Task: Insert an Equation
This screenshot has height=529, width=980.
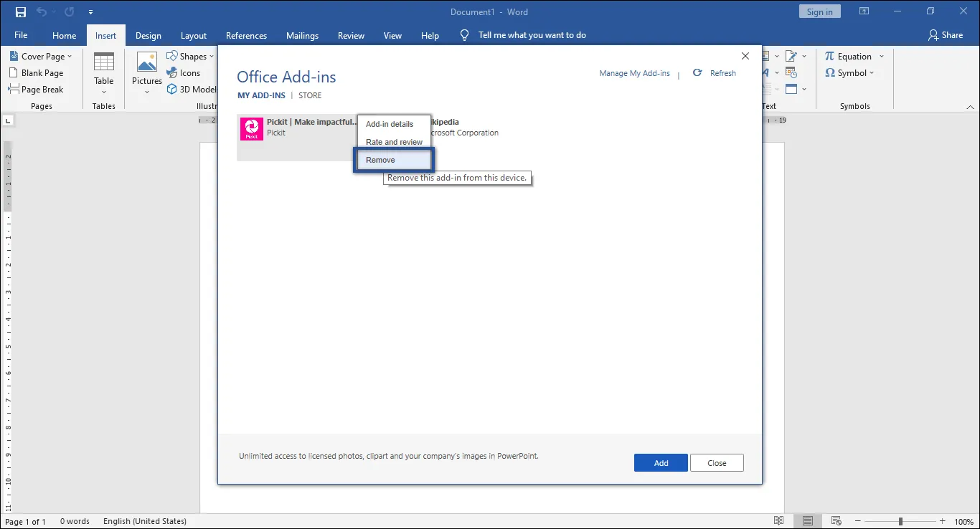Action: 850,56
